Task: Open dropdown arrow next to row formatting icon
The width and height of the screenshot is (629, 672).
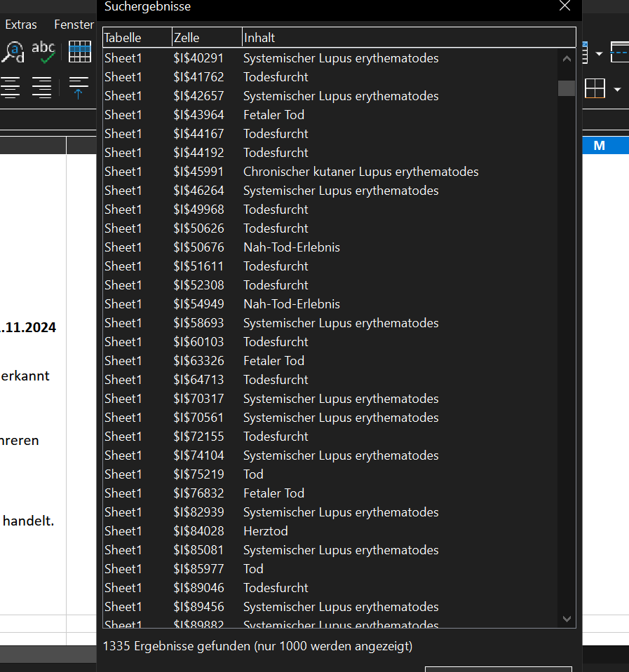Action: (598, 53)
